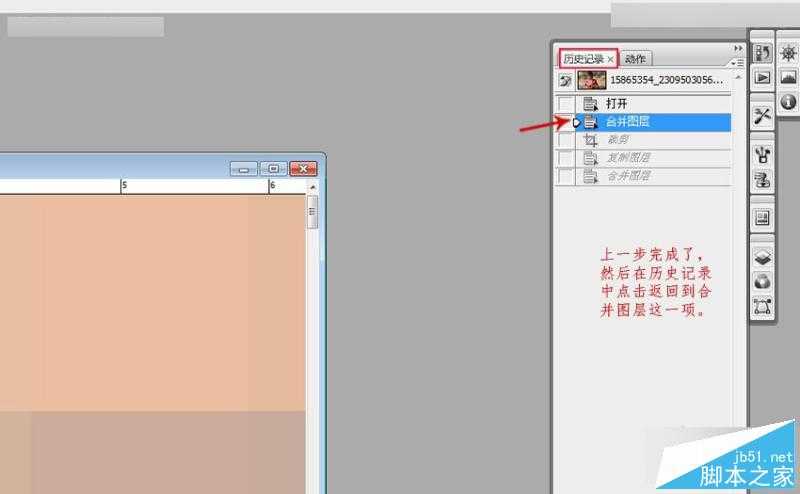Image resolution: width=800 pixels, height=494 pixels.
Task: Switch to the 动作 tab
Action: [636, 59]
